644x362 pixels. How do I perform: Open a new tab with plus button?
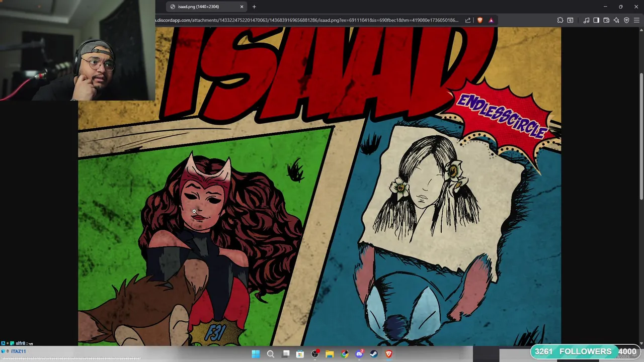tap(254, 7)
